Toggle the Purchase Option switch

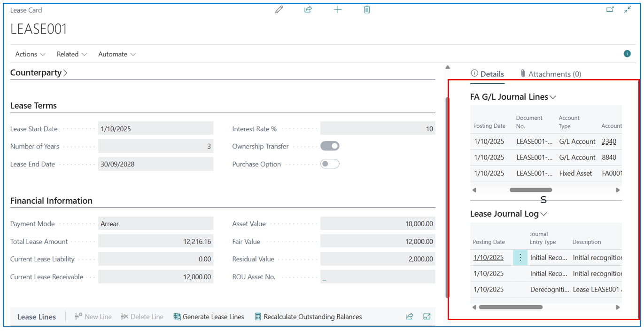[330, 164]
